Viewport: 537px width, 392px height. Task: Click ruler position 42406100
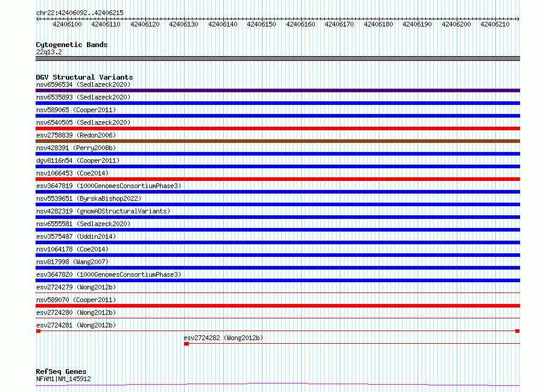67,24
